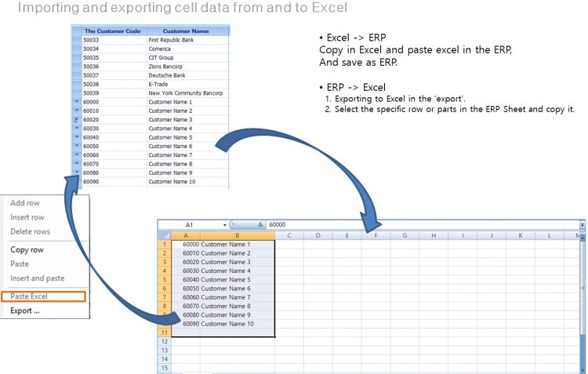The image size is (588, 374).
Task: Select Excel row 13 header
Action: tap(165, 350)
